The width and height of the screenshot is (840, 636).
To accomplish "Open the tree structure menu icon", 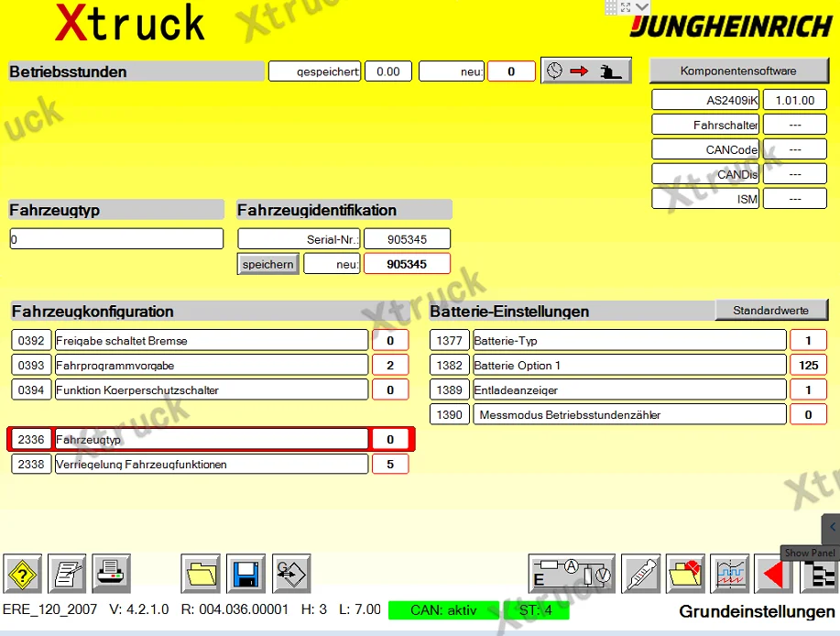I will (x=820, y=576).
